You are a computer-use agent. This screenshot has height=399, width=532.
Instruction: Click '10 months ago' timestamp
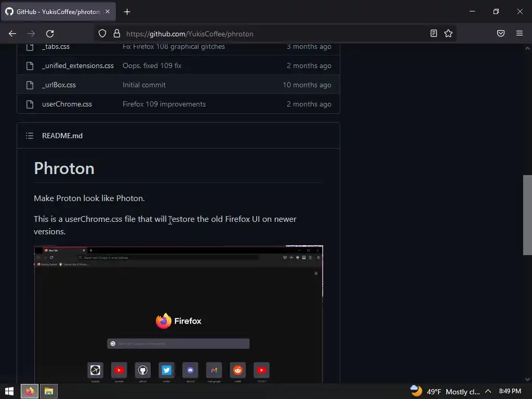[307, 85]
